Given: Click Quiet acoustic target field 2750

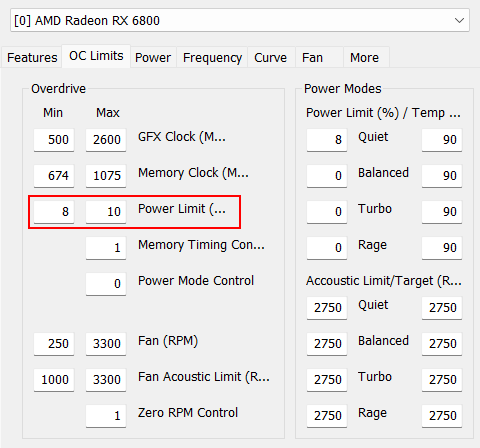Looking at the screenshot, I should [x=442, y=308].
